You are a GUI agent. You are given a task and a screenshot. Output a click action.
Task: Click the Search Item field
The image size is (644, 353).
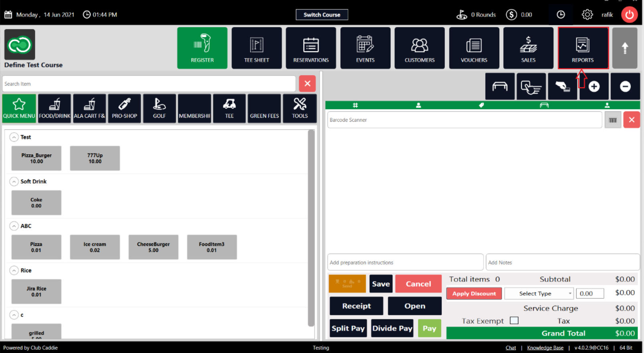tap(149, 84)
